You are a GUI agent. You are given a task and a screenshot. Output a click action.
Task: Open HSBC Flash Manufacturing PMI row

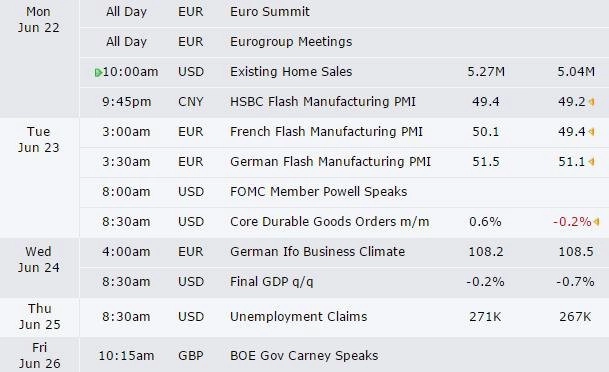pyautogui.click(x=323, y=102)
